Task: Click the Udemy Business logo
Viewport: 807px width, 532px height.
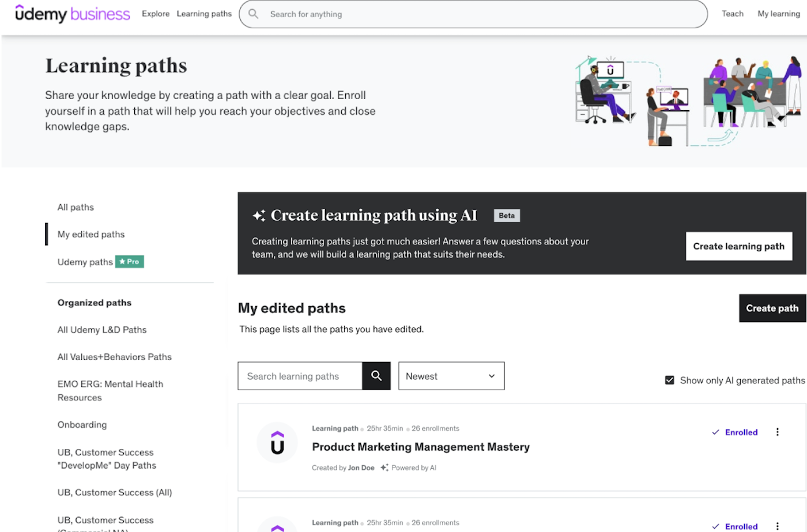Action: (72, 14)
